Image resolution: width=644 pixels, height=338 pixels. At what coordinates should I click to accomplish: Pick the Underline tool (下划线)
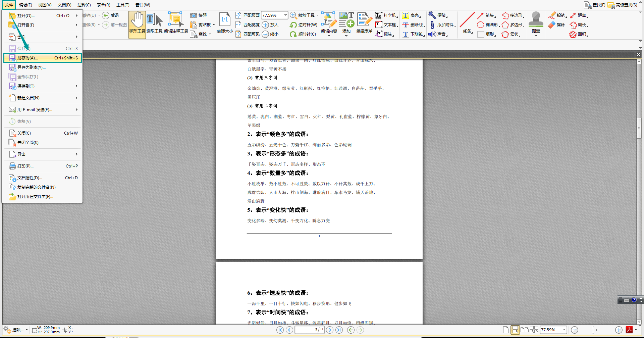point(414,34)
